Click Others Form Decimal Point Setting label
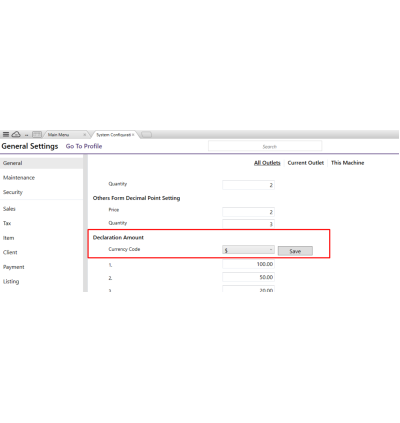 [x=136, y=198]
